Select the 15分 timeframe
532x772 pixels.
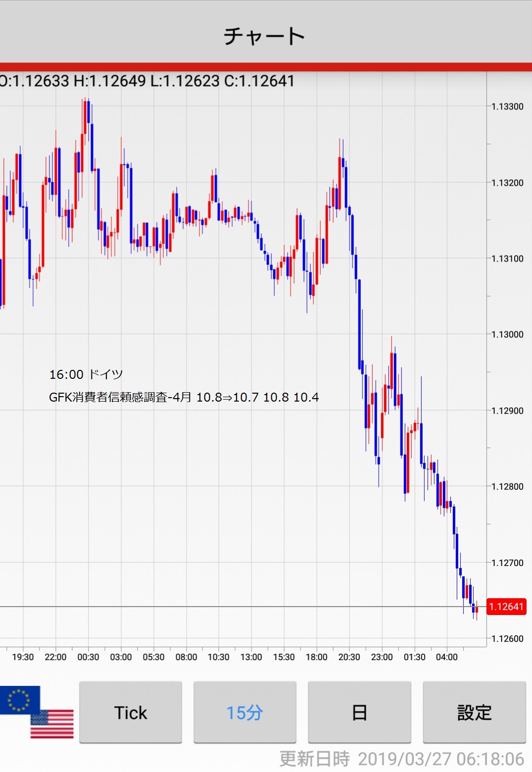[244, 713]
